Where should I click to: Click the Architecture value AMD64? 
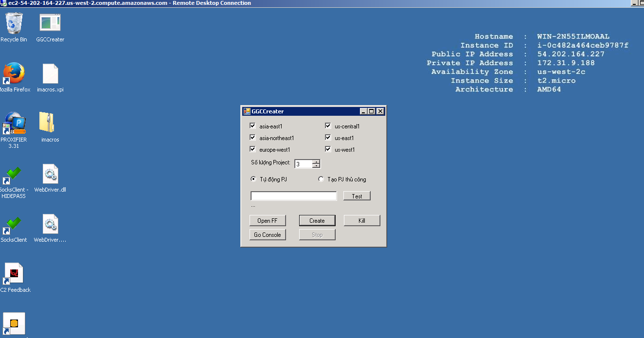tap(549, 89)
